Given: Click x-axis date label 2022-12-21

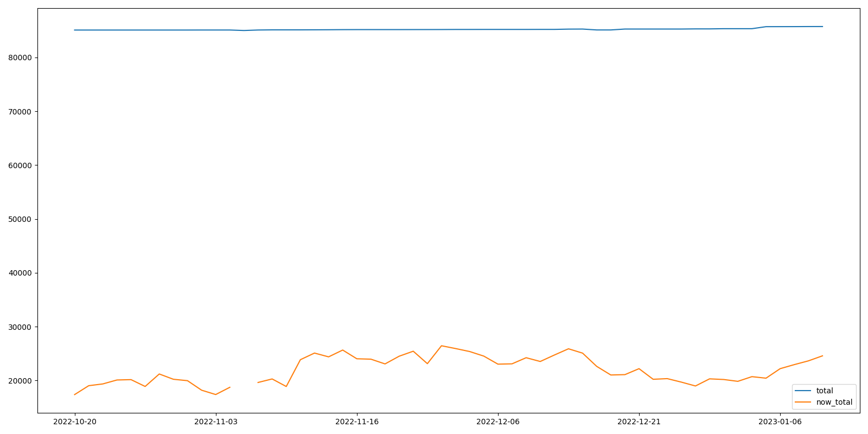Looking at the screenshot, I should pos(639,422).
